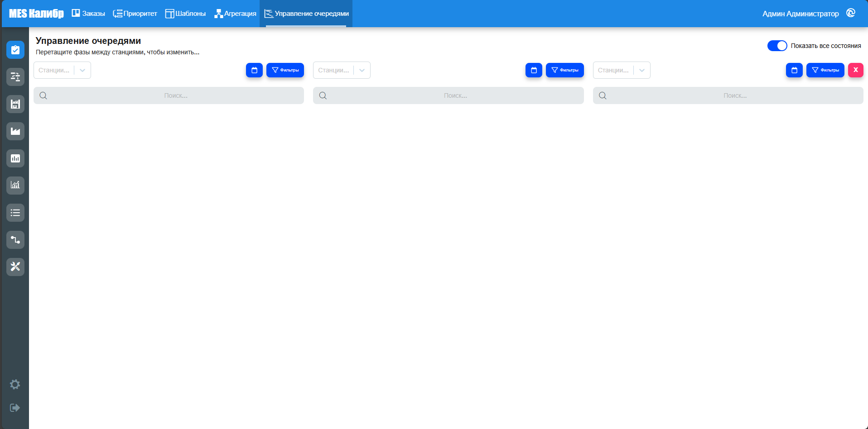Open calendar in third station column
The image size is (868, 429).
click(794, 70)
